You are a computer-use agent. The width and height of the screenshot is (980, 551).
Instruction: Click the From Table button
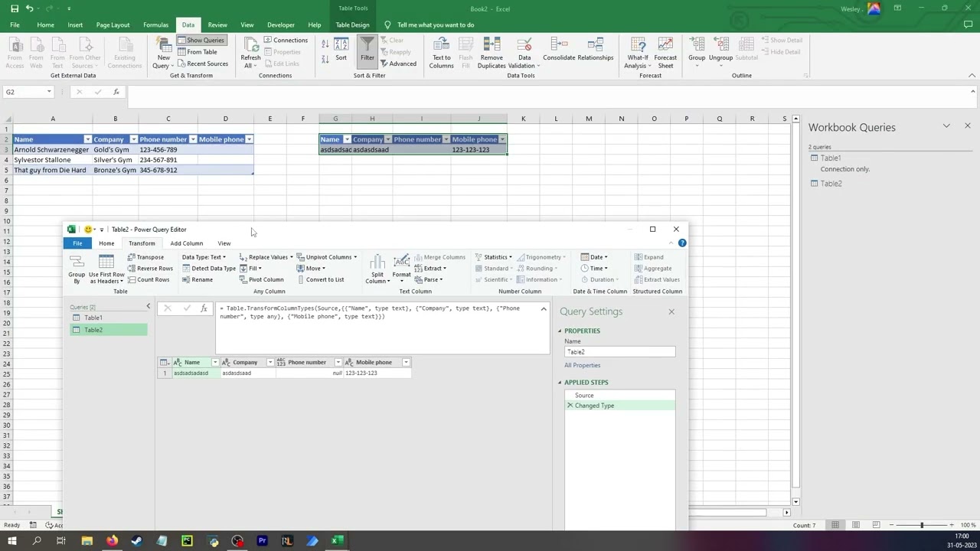[198, 52]
